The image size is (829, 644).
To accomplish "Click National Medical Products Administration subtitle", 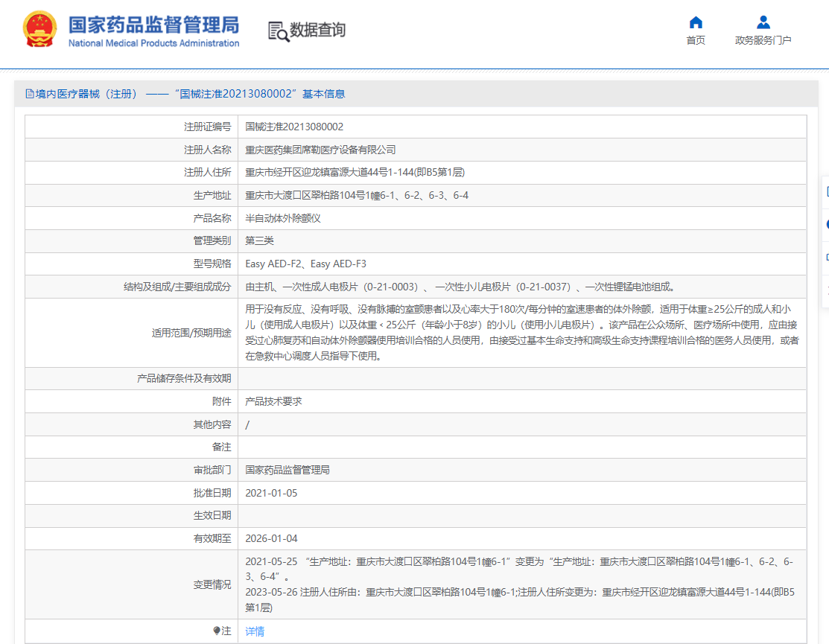I will [x=154, y=43].
